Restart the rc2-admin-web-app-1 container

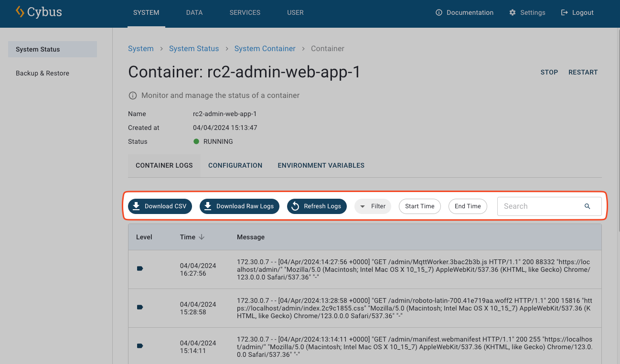pyautogui.click(x=583, y=72)
